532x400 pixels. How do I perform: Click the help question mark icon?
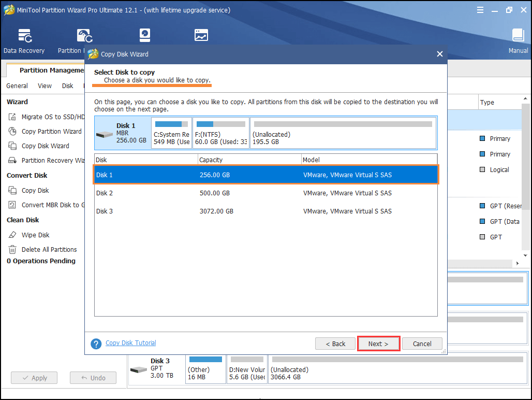pyautogui.click(x=96, y=344)
